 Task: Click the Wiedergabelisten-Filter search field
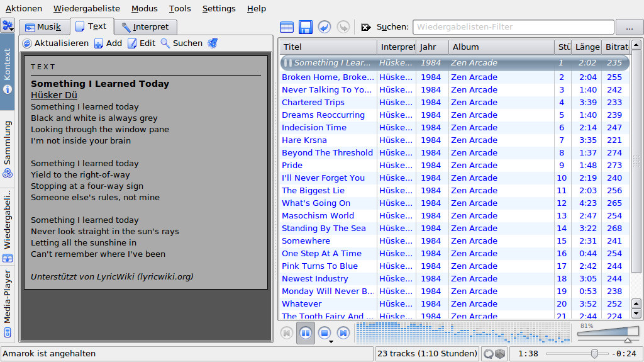point(513,27)
